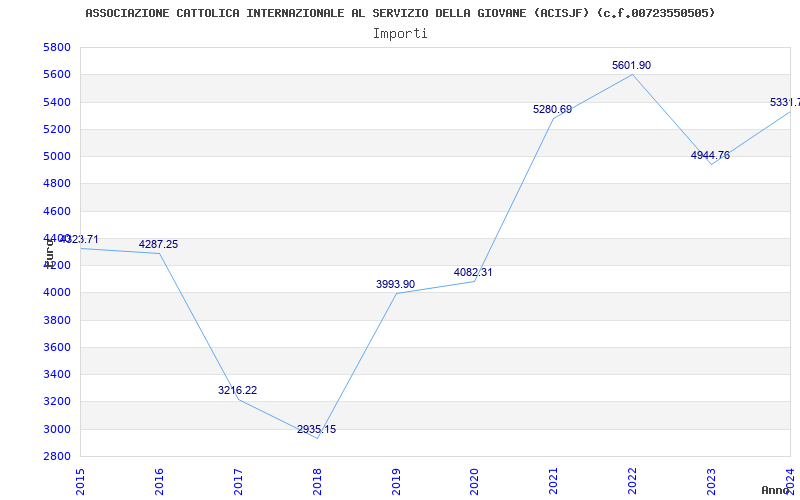Click the 3216.22 data label for 2017
Screen dimensions: 800x500
238,390
